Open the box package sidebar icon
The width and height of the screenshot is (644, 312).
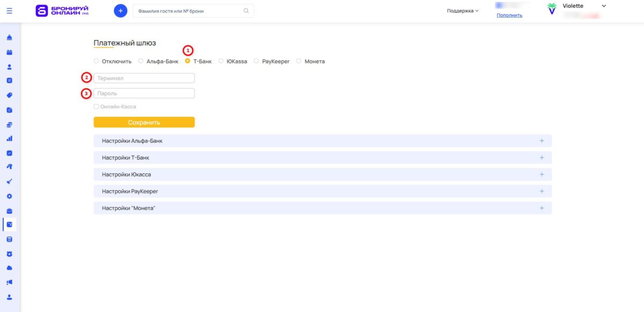(x=9, y=211)
